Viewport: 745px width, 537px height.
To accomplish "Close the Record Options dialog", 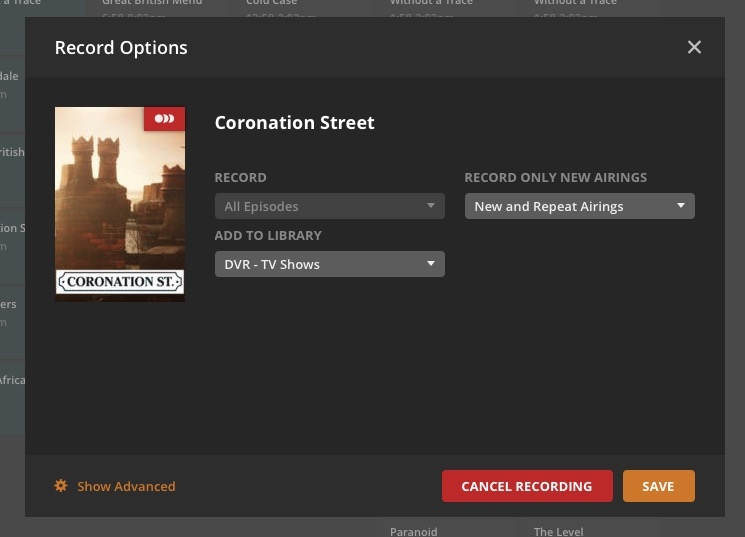I will 694,47.
